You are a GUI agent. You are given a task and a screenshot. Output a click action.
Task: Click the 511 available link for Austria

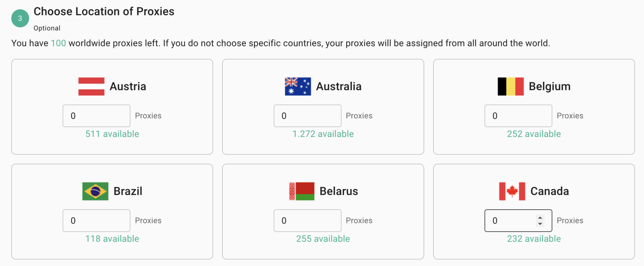pyautogui.click(x=112, y=134)
